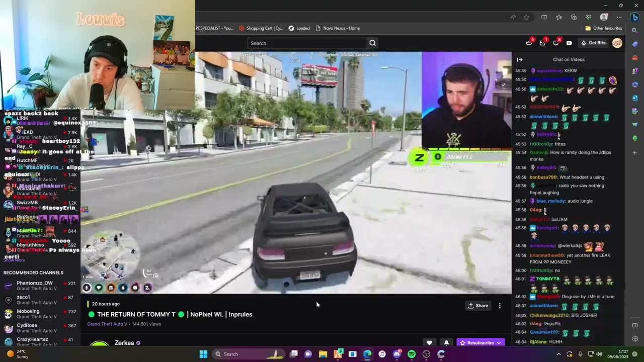The height and width of the screenshot is (362, 644).
Task: Open recommended channel CrazyHeartsz
Action: point(39,342)
